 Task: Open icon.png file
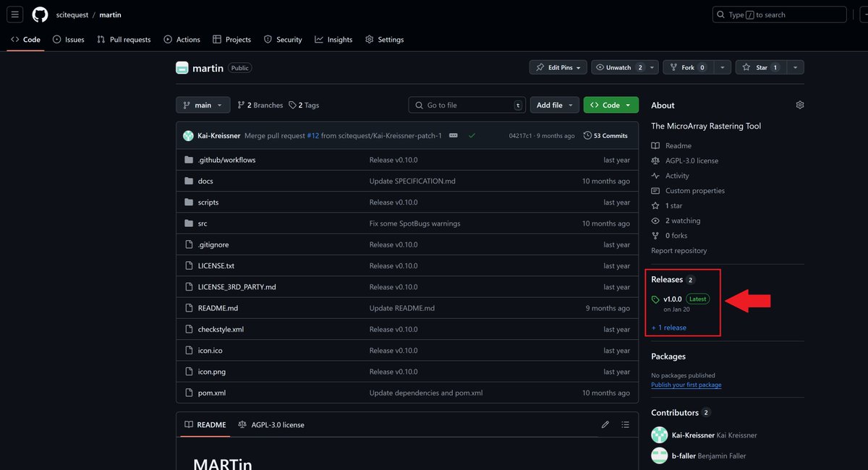pos(212,372)
